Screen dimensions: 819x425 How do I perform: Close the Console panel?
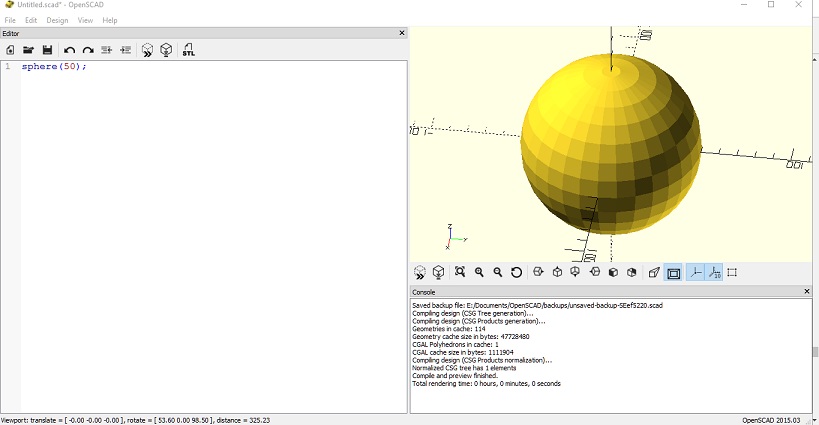tap(806, 291)
